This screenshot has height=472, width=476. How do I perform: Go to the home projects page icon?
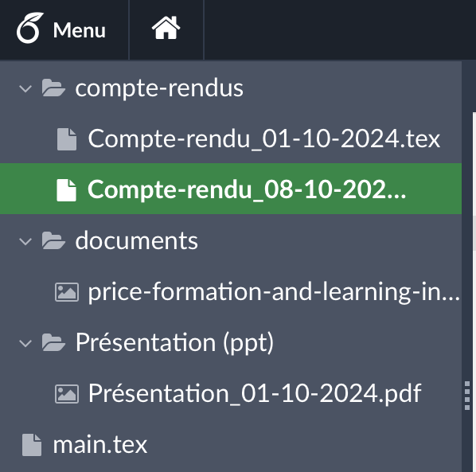166,28
